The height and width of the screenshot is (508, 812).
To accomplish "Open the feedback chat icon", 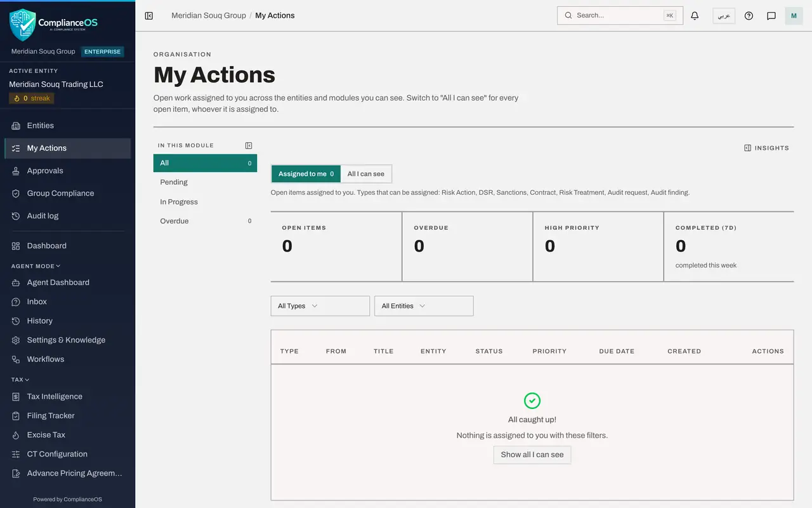I will [x=771, y=15].
